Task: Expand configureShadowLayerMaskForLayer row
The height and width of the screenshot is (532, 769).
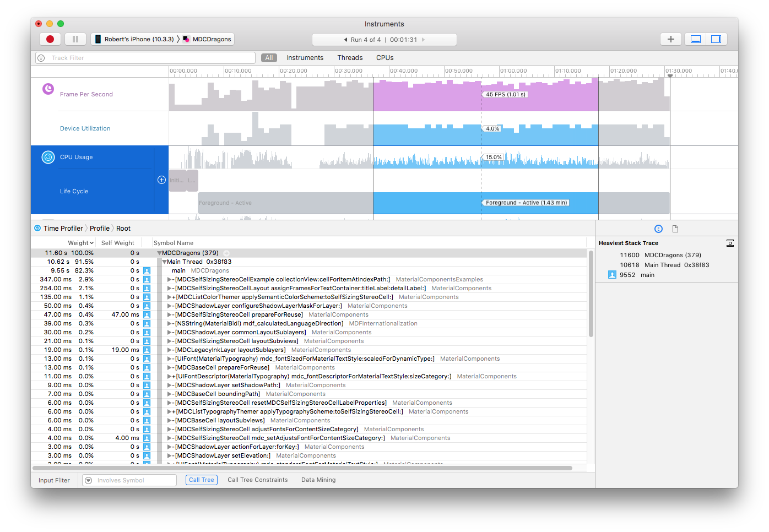Action: tap(169, 306)
